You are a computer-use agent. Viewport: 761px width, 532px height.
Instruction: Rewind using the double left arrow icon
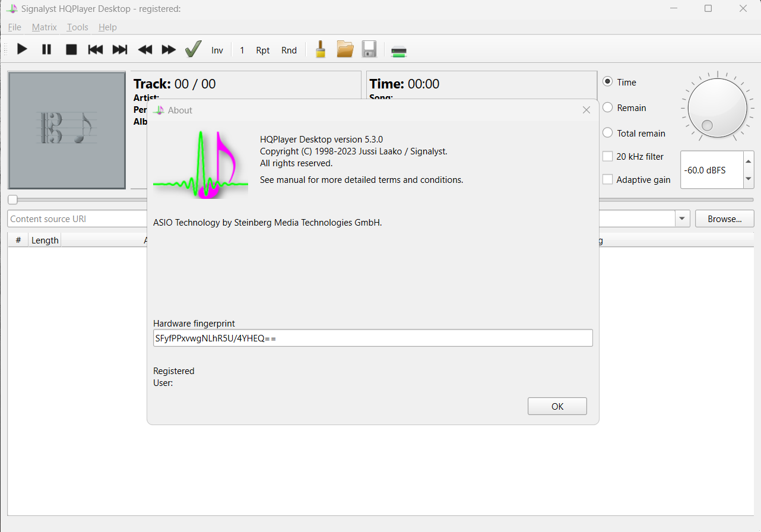tap(145, 49)
